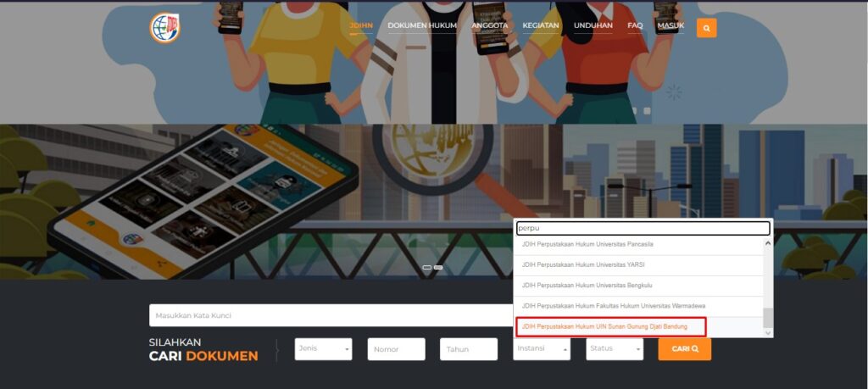Open the JDIHN menu item

(360, 25)
